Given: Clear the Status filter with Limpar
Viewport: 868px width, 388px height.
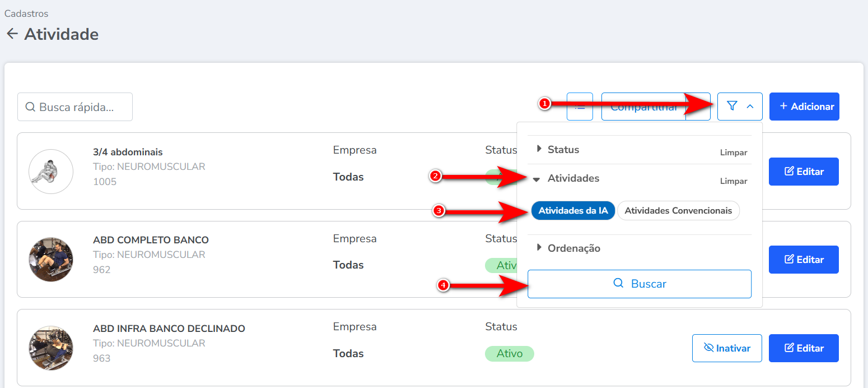Looking at the screenshot, I should [x=733, y=153].
